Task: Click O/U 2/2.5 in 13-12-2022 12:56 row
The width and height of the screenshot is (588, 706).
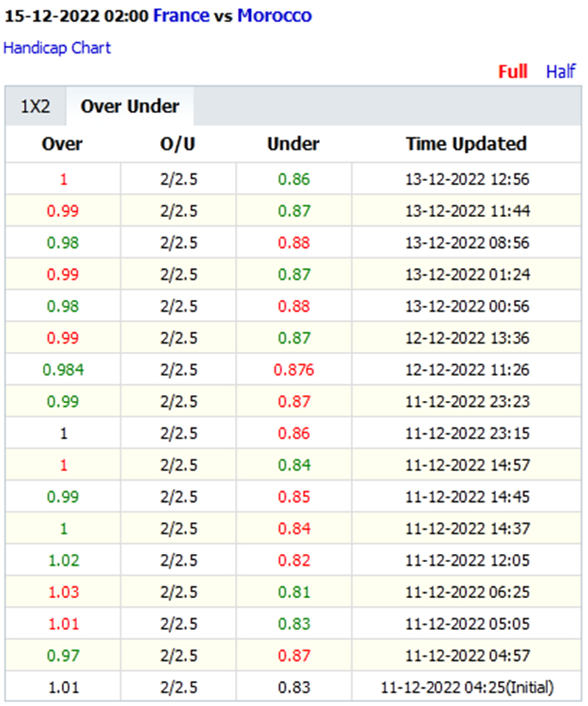Action: point(179,179)
